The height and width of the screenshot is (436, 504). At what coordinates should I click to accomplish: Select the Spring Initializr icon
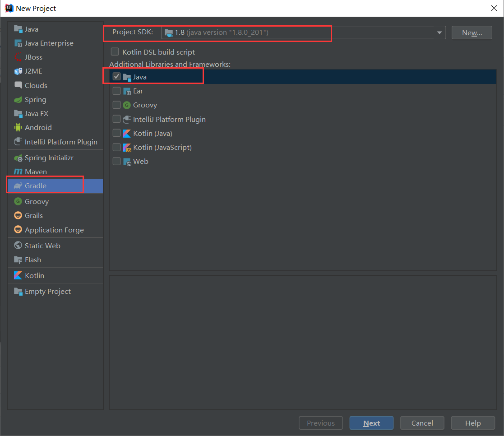tap(18, 158)
